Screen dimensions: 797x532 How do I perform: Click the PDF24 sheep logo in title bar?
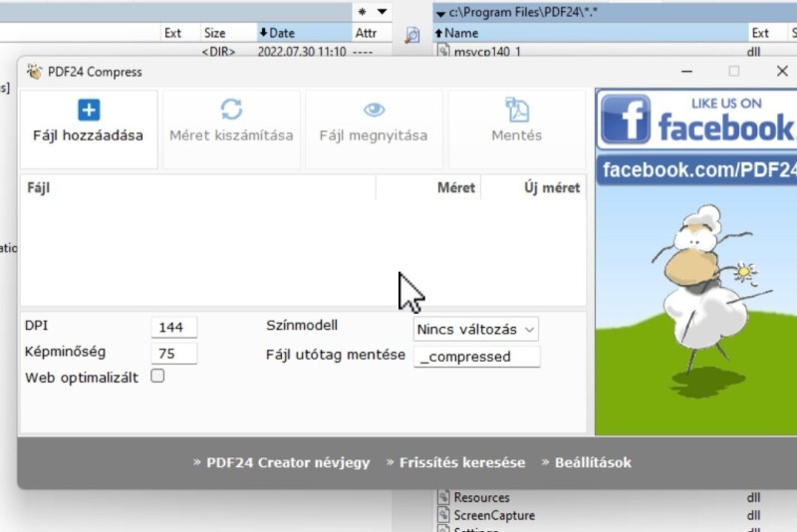(35, 72)
